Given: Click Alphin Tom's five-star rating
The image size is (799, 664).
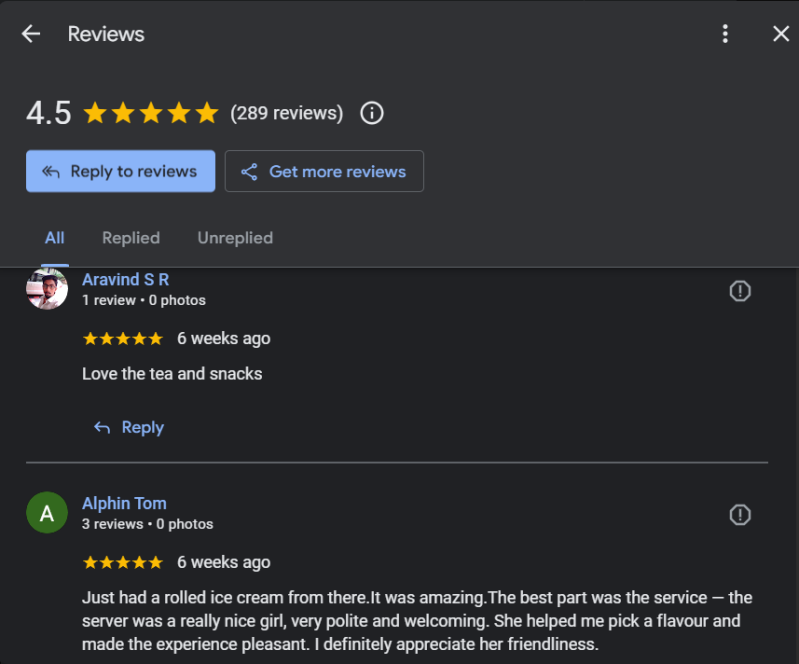Looking at the screenshot, I should (x=122, y=563).
